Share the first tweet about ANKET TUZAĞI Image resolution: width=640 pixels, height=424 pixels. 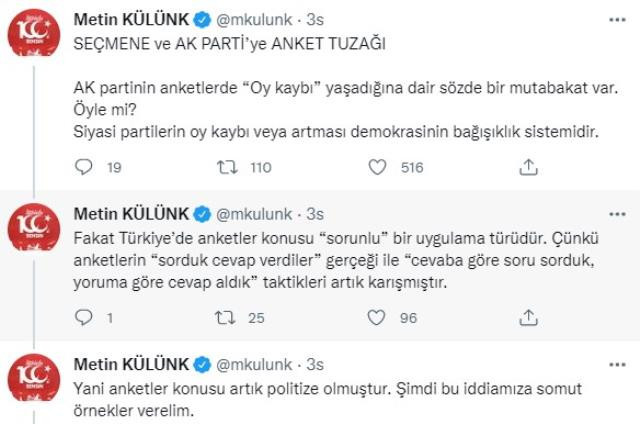click(527, 168)
